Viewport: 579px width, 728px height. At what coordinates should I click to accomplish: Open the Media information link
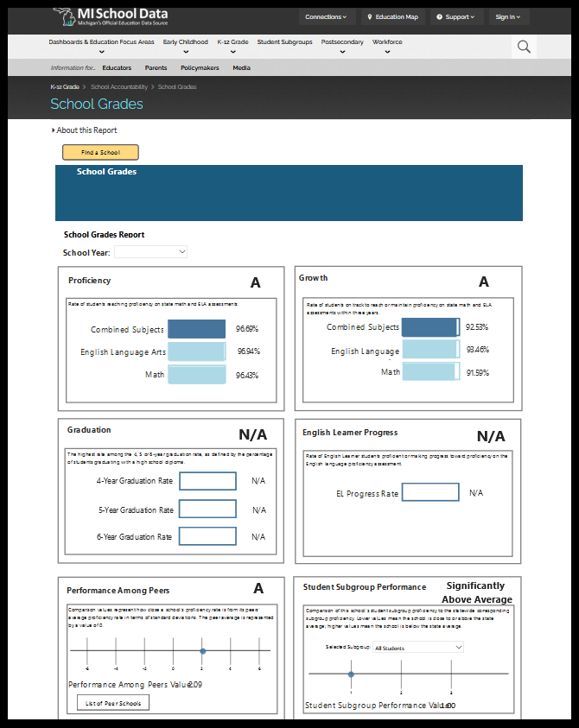click(242, 67)
